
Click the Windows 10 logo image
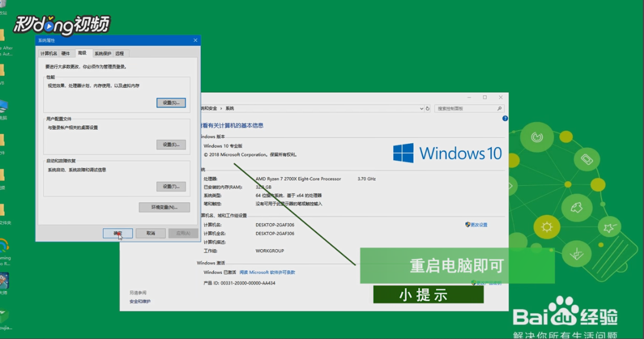pos(447,153)
